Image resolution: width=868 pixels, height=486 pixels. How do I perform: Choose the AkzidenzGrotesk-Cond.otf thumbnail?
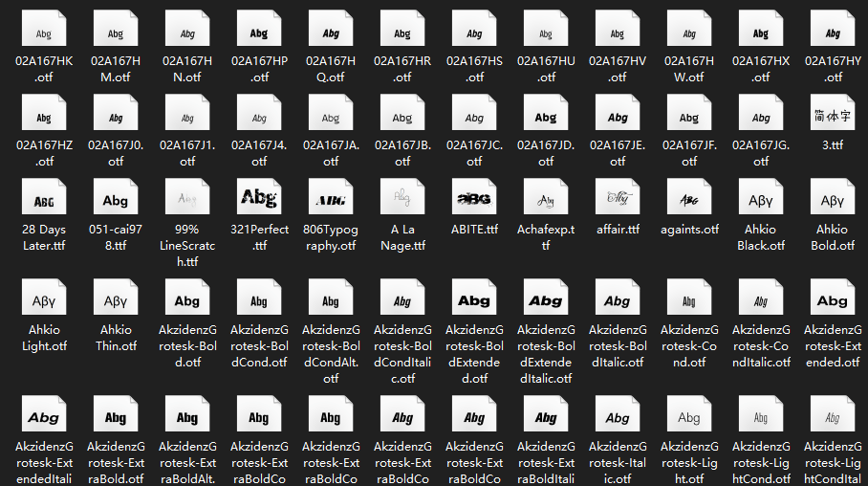(x=689, y=298)
